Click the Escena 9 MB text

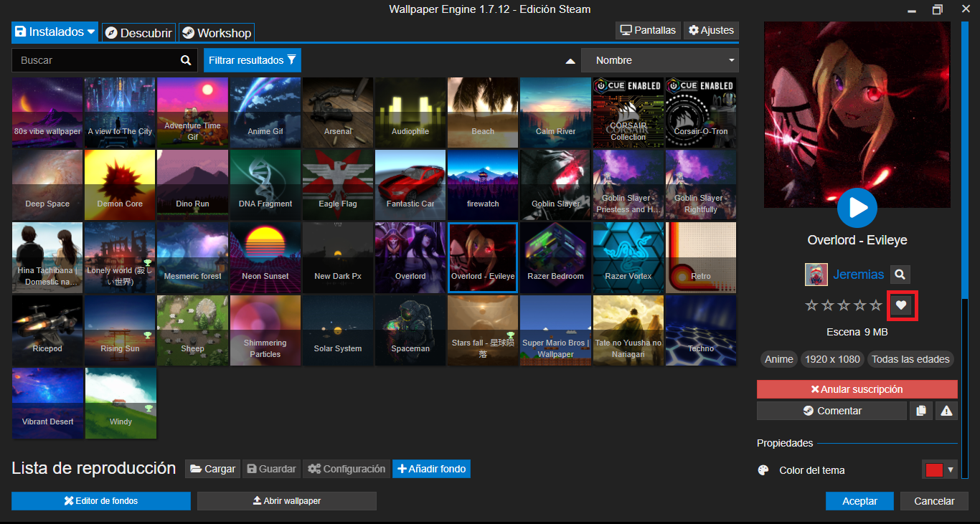point(857,332)
